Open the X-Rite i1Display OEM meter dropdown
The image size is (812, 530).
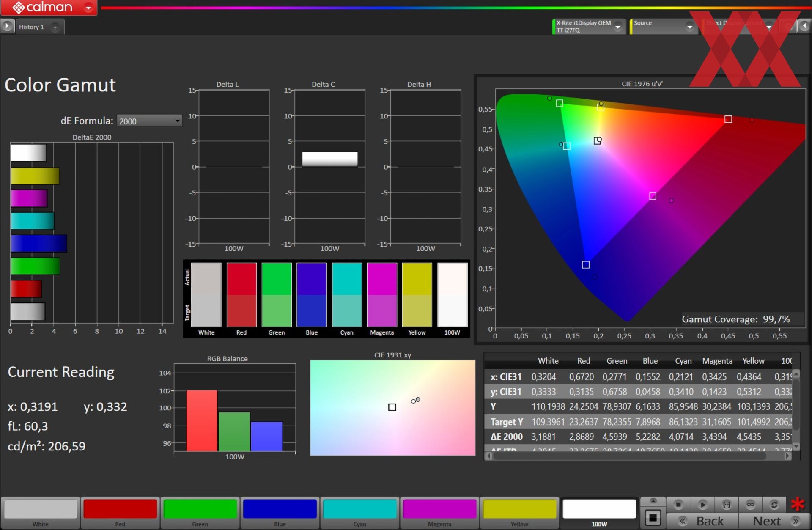[618, 27]
